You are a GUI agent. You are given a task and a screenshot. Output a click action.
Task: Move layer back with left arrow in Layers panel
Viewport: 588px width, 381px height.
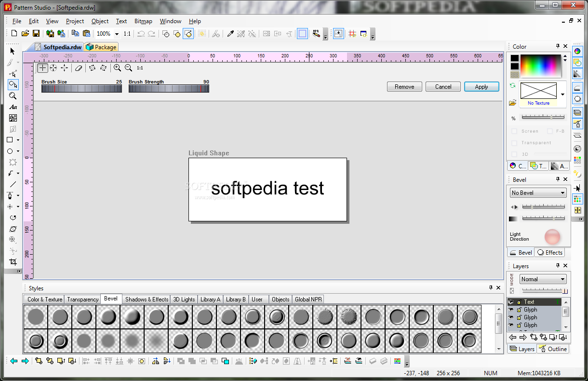513,338
